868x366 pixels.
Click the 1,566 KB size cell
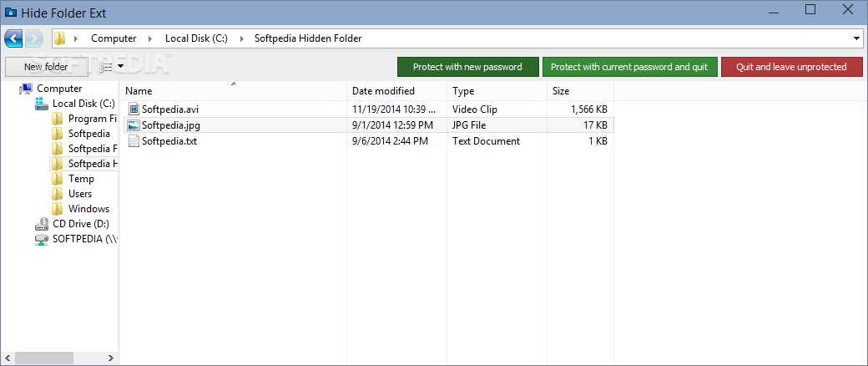coord(589,109)
